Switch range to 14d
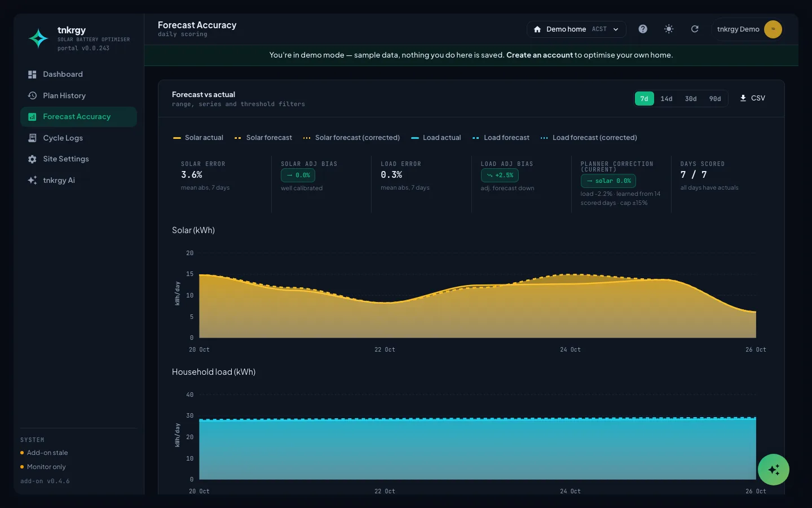This screenshot has width=812, height=508. pos(667,99)
